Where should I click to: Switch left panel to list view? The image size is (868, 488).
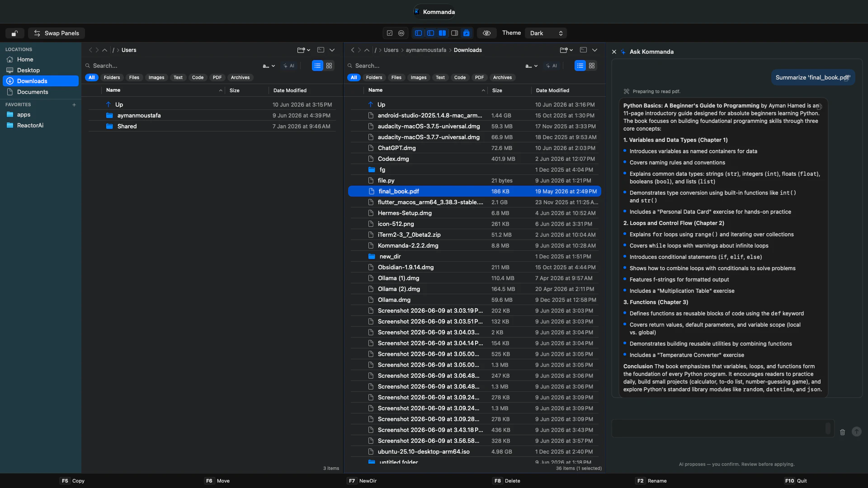coord(318,66)
